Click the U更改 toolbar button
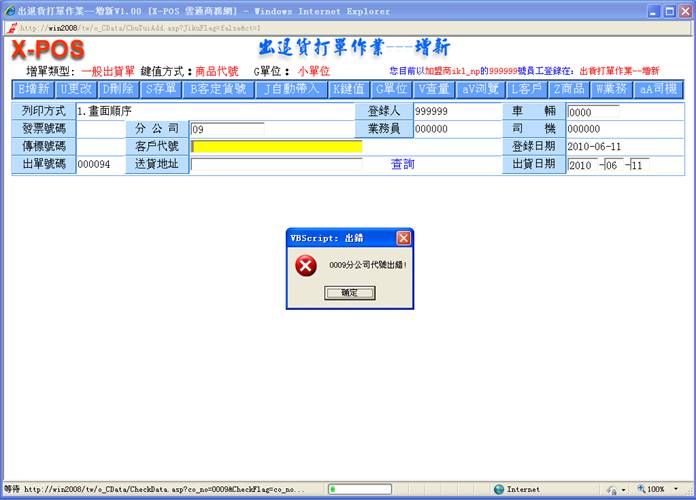Screen dimensions: 696x500 pyautogui.click(x=77, y=88)
